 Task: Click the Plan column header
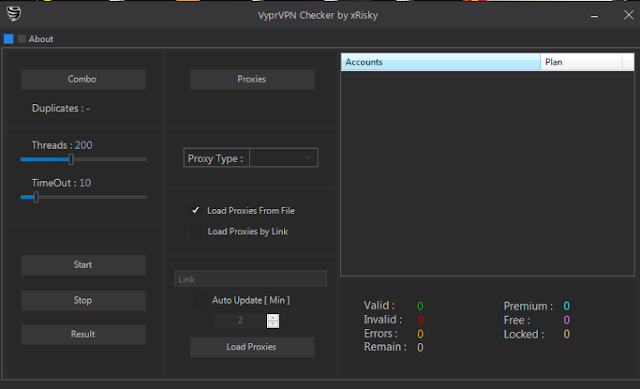pos(581,62)
